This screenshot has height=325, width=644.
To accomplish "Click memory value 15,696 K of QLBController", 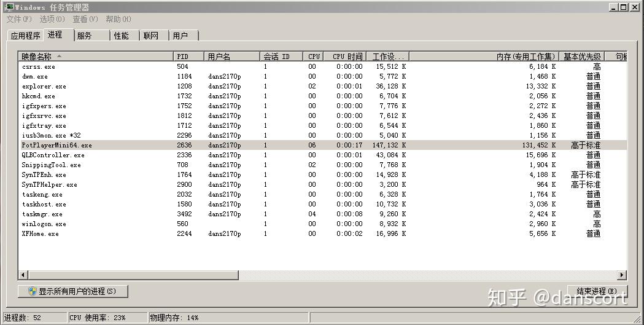I will (x=541, y=155).
